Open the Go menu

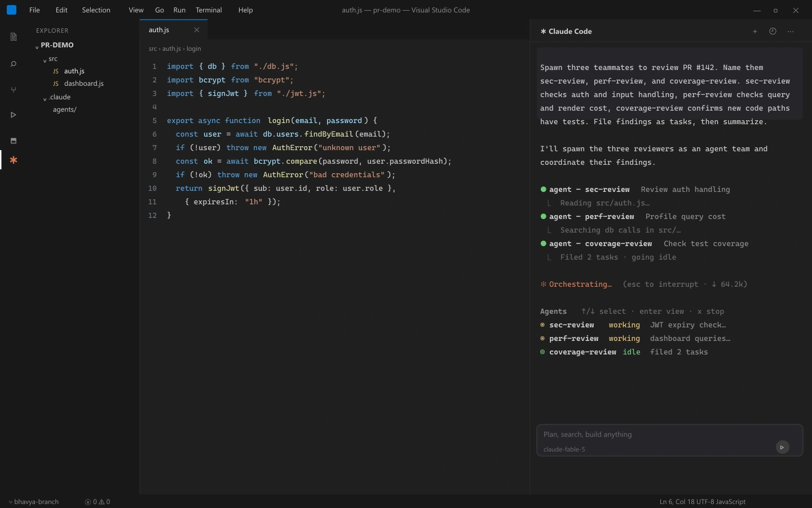point(160,10)
